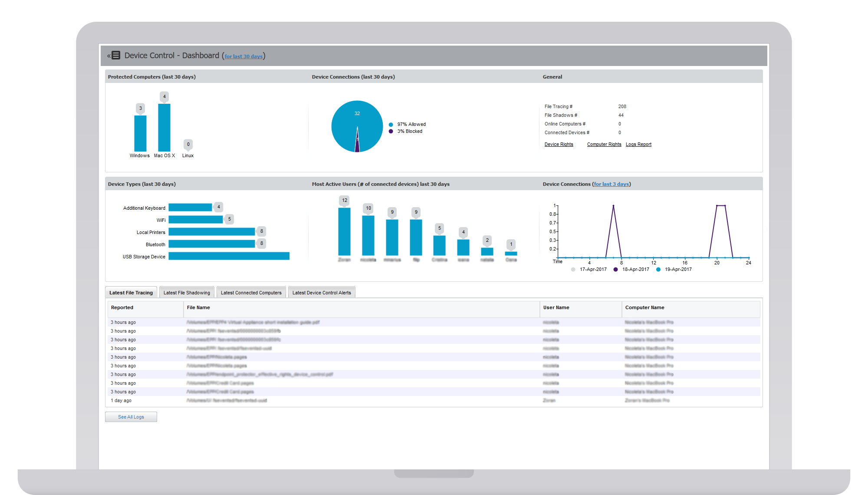This screenshot has height=495, width=868.
Task: Switch to Latest Device Control Alerts tab
Action: pos(322,293)
